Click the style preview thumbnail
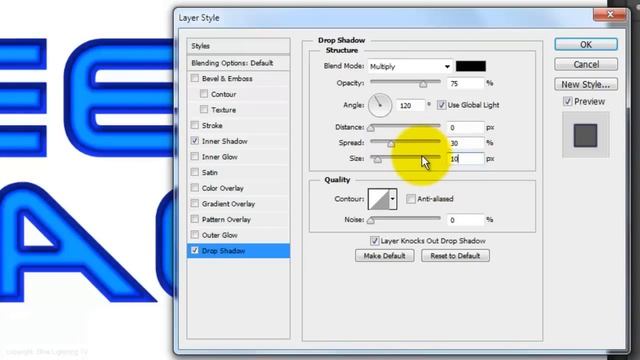640x360 pixels. click(585, 135)
